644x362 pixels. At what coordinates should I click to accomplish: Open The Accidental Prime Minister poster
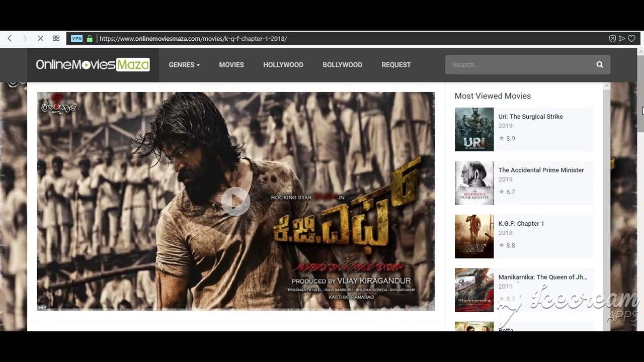pos(474,183)
